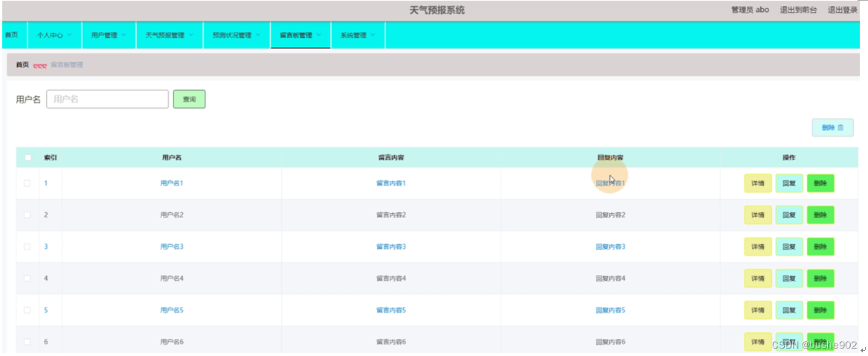The image size is (868, 356).
Task: Open 详情 for 用户名4 row
Action: point(758,279)
